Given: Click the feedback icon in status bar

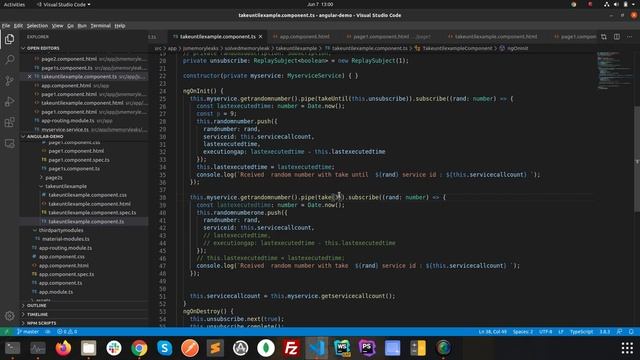Looking at the screenshot, I should (x=619, y=331).
